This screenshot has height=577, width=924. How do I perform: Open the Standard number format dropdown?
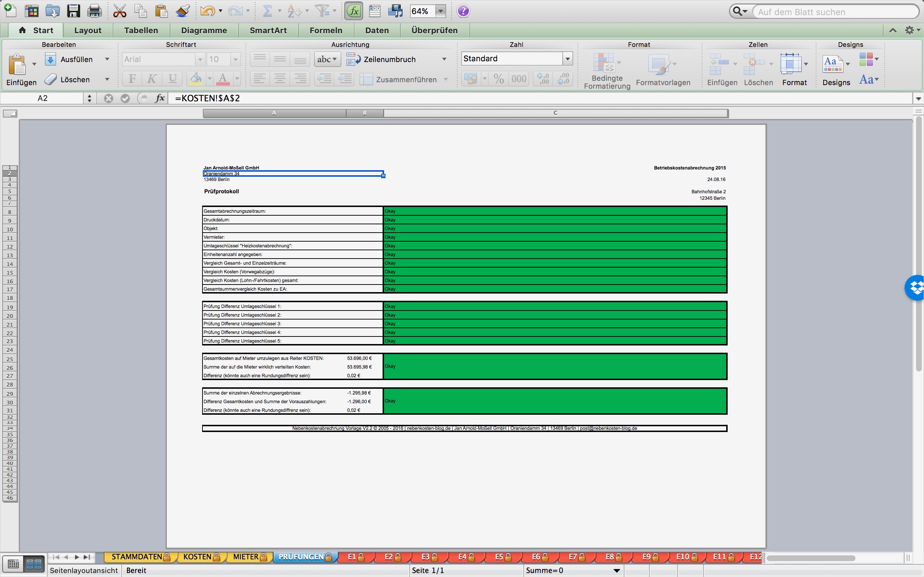(x=567, y=58)
